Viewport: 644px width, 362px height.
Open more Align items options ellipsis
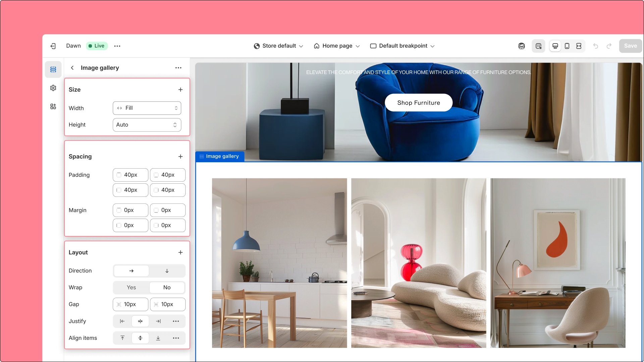tap(176, 338)
